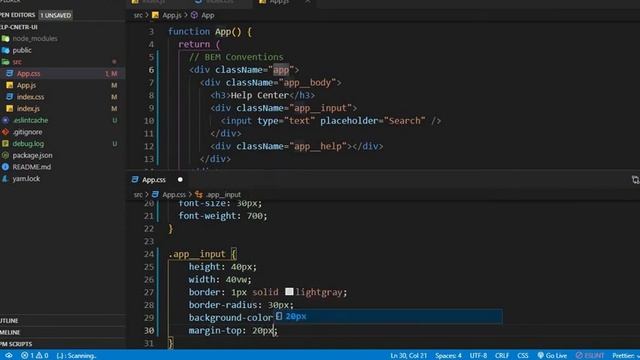Click the .app__input selector text
Viewport: 640px width, 360px height.
point(197,254)
